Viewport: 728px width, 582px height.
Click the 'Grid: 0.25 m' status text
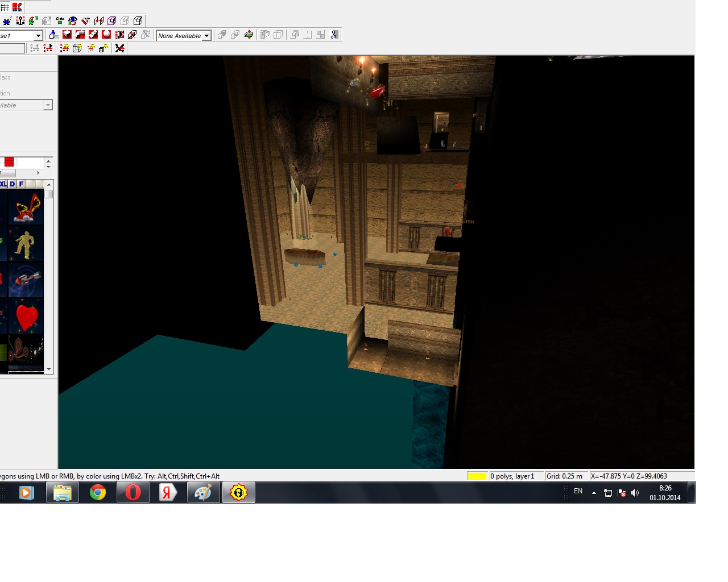pos(564,476)
